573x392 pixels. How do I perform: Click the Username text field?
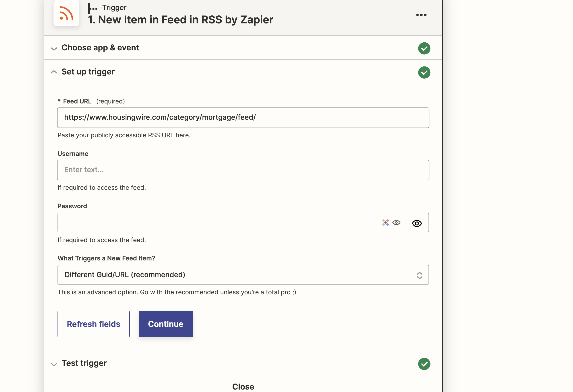pos(243,170)
